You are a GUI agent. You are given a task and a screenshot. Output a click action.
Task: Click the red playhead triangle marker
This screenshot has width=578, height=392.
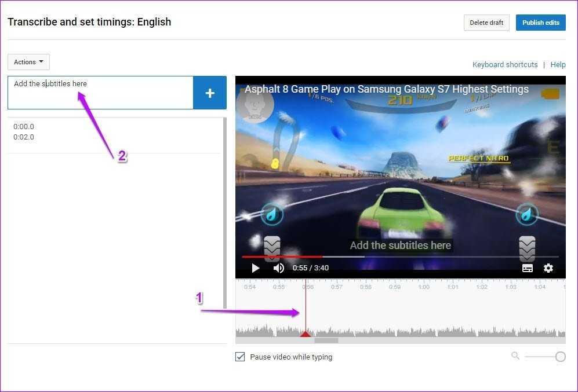[x=306, y=334]
